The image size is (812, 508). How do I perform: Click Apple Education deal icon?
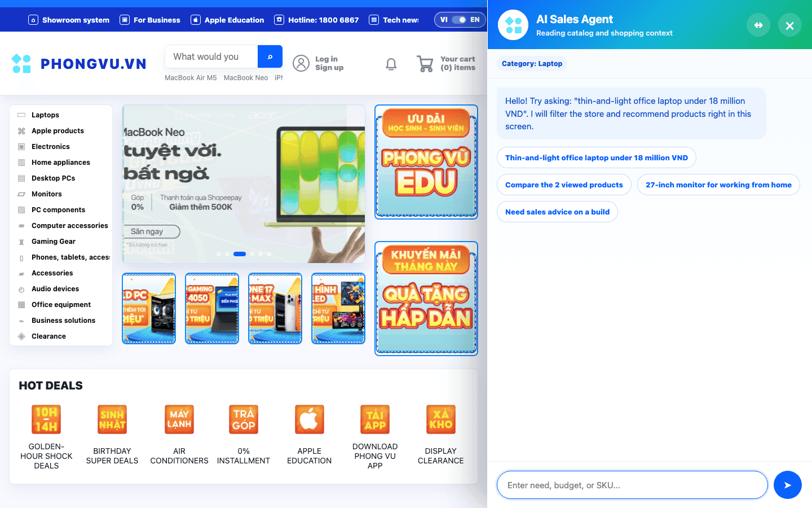(310, 419)
